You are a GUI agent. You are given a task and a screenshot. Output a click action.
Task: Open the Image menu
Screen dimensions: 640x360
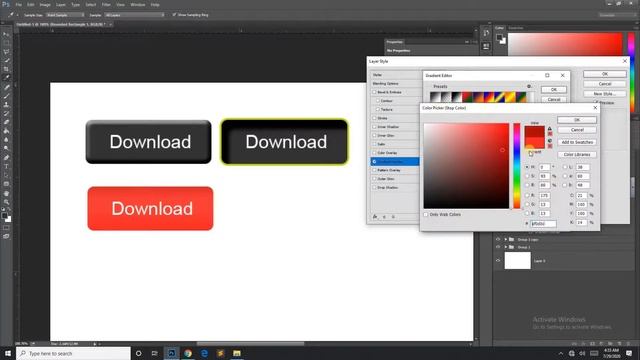(x=45, y=4)
